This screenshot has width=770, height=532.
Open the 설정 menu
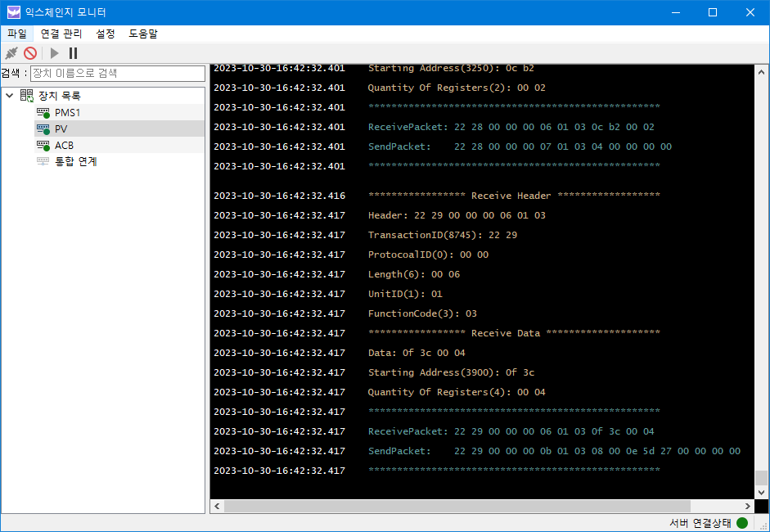106,34
